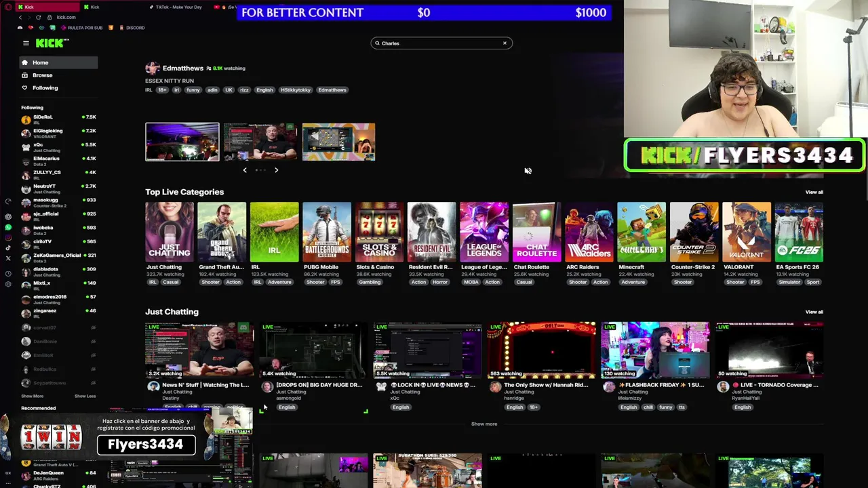Open ElGlogloking in Following list
This screenshot has height=488, width=868.
pyautogui.click(x=58, y=133)
